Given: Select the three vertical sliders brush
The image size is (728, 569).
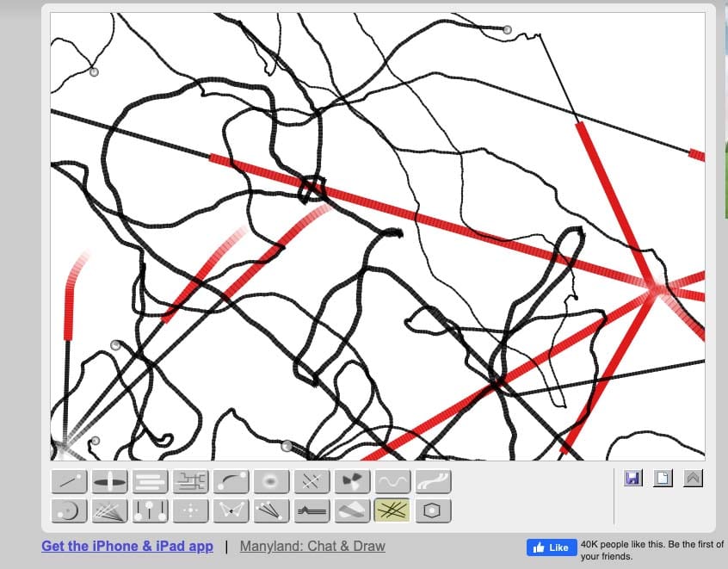Looking at the screenshot, I should [150, 511].
